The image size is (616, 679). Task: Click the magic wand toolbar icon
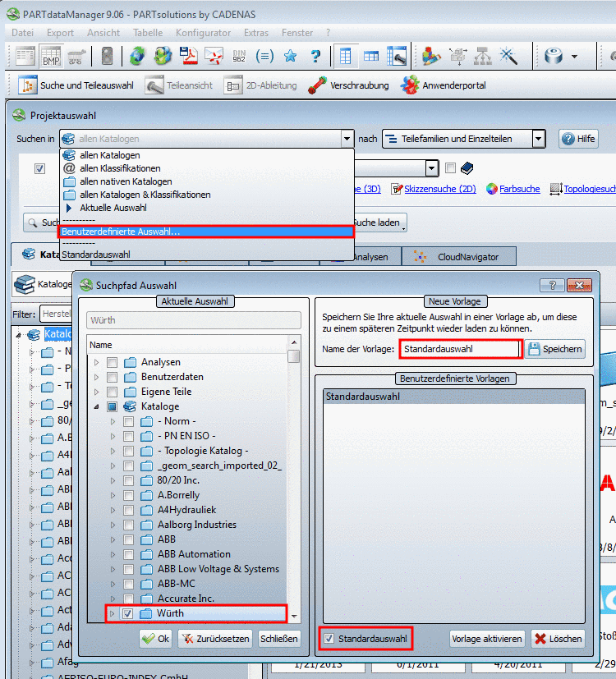click(x=508, y=57)
